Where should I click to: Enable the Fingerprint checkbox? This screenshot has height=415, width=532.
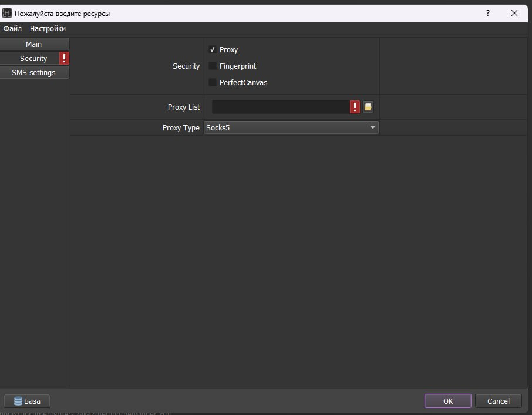(x=213, y=66)
